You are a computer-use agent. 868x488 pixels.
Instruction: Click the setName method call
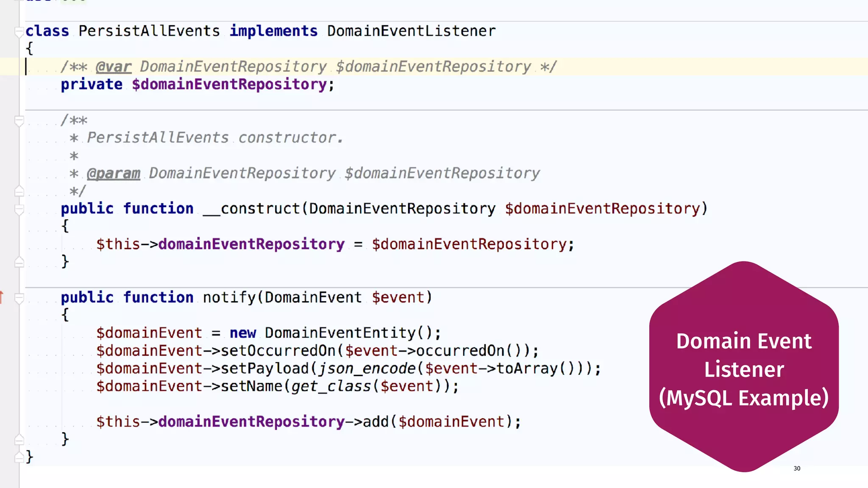coord(251,386)
